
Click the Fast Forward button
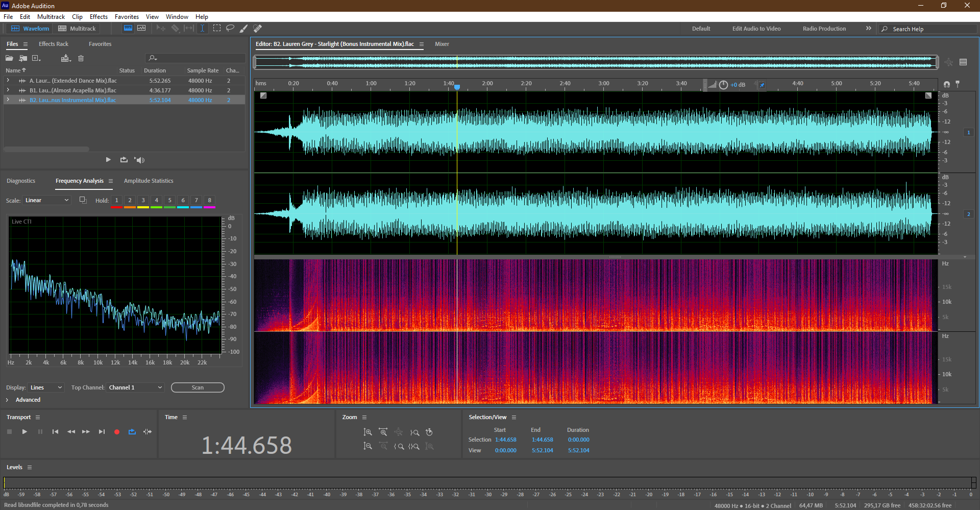86,432
